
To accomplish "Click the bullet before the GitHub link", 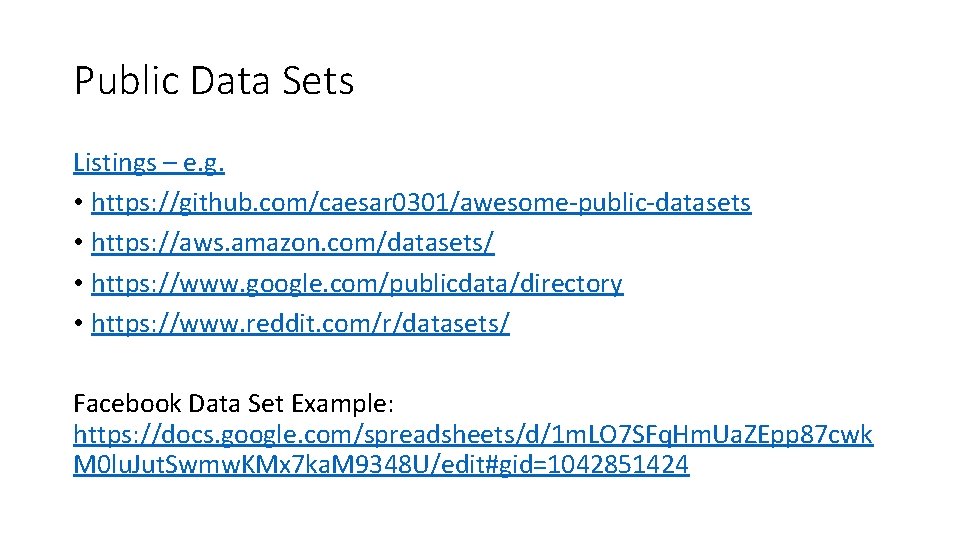I will click(x=78, y=204).
